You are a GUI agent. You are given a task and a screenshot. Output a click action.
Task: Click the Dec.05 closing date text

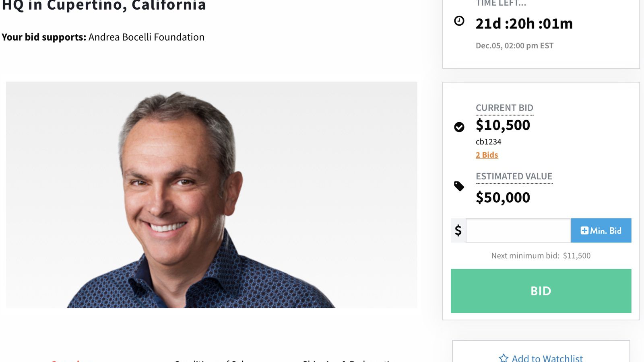pos(514,45)
